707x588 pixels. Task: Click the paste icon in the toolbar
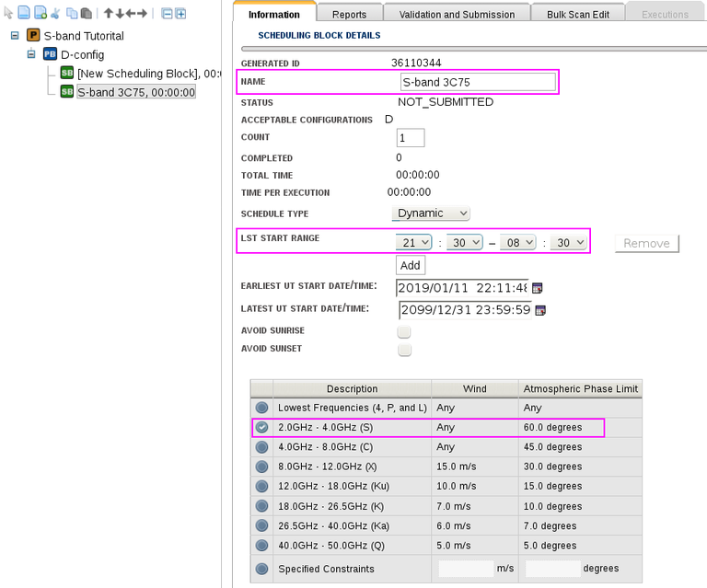pos(87,14)
